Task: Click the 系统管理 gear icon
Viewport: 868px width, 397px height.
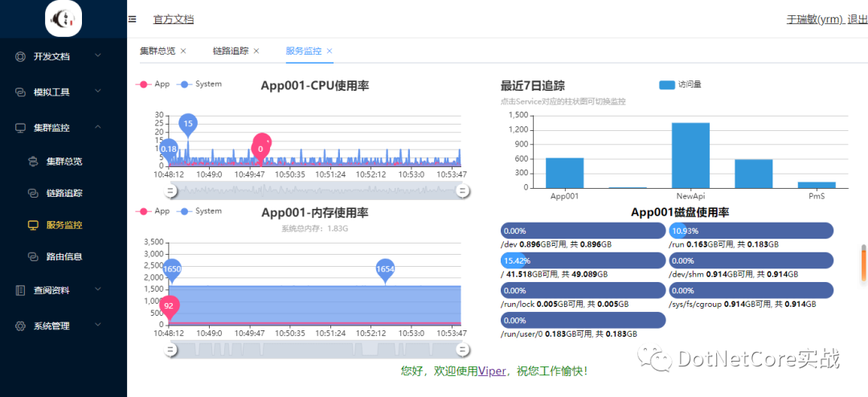Action: pos(20,325)
